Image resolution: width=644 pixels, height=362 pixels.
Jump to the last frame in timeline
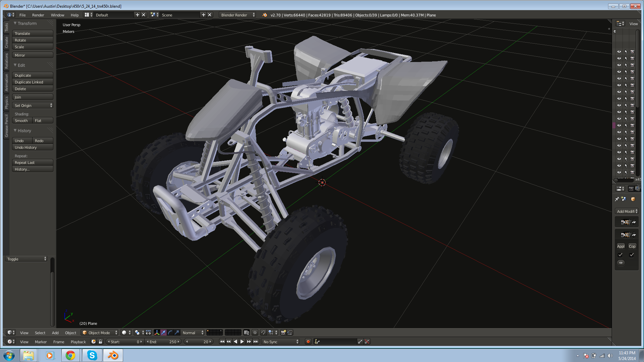(256, 342)
